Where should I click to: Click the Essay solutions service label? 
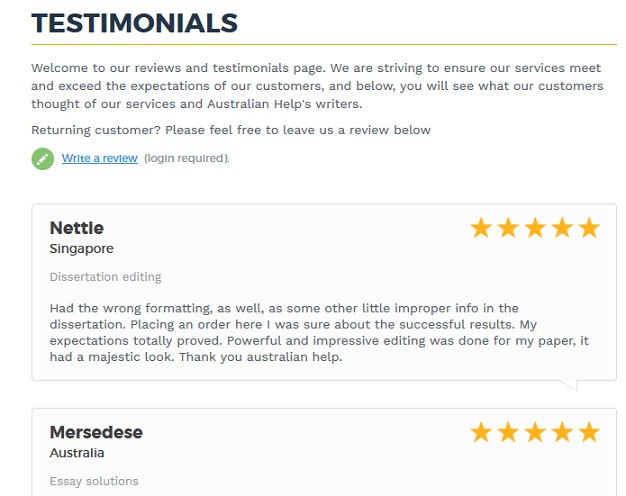(x=94, y=481)
